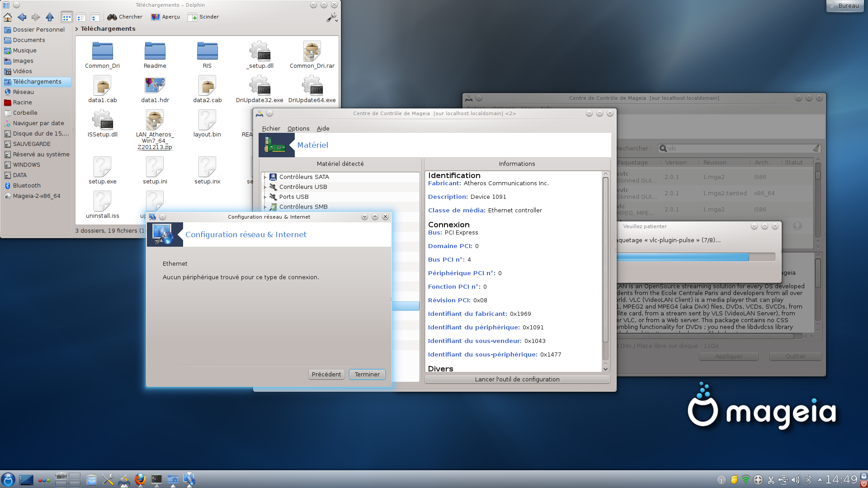Open the Fichier menu in Matériel window

tap(271, 129)
